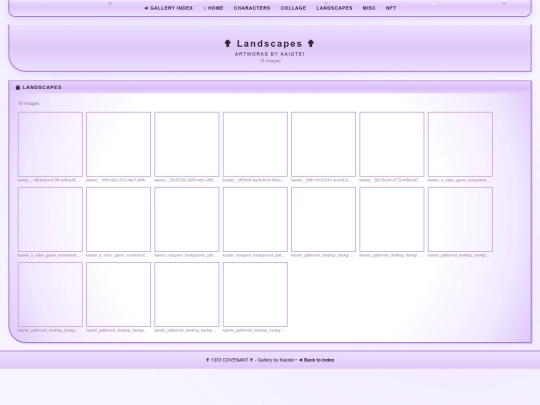Open the NFT gallery link
This screenshot has height=405, width=540.
(391, 8)
